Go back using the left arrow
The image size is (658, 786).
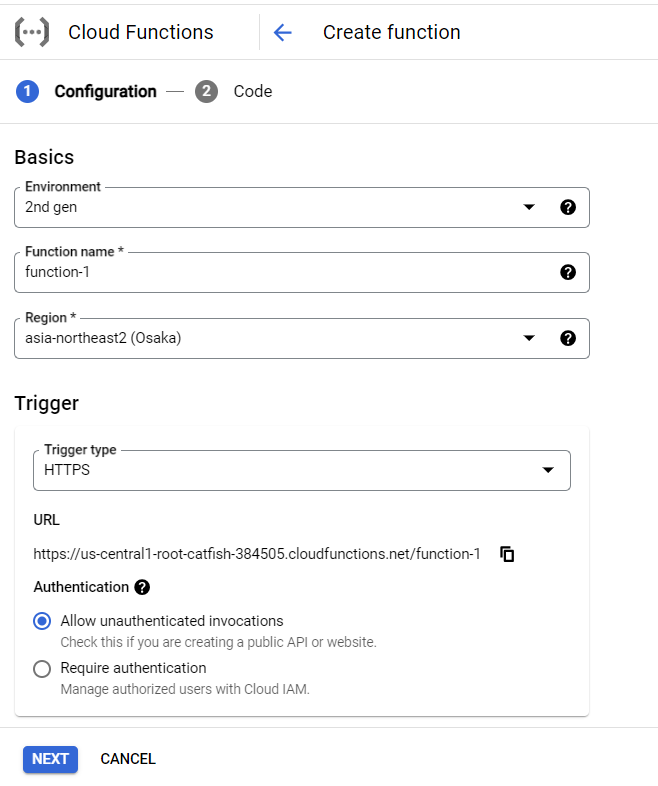tap(283, 32)
